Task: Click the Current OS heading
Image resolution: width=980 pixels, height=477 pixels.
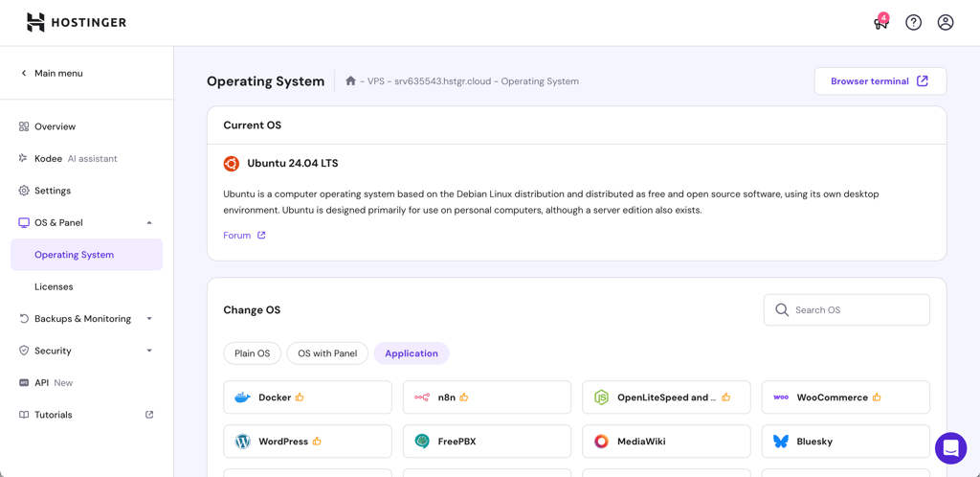Action: pyautogui.click(x=253, y=125)
